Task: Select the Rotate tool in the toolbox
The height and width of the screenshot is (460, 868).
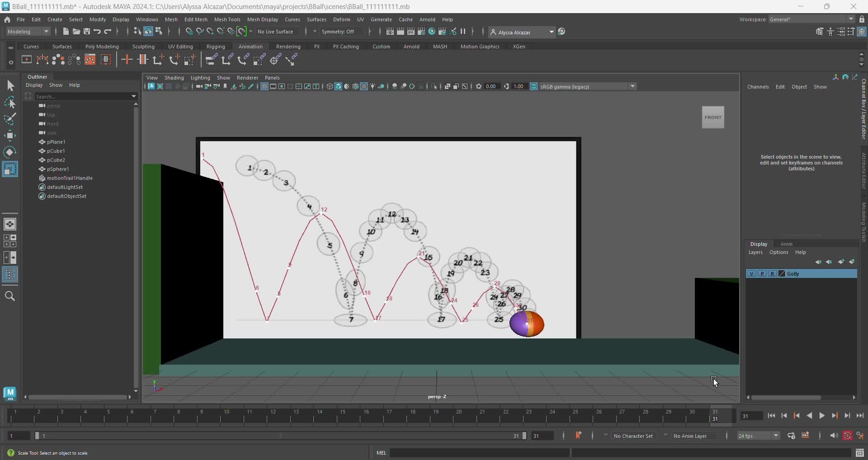Action: coord(10,152)
